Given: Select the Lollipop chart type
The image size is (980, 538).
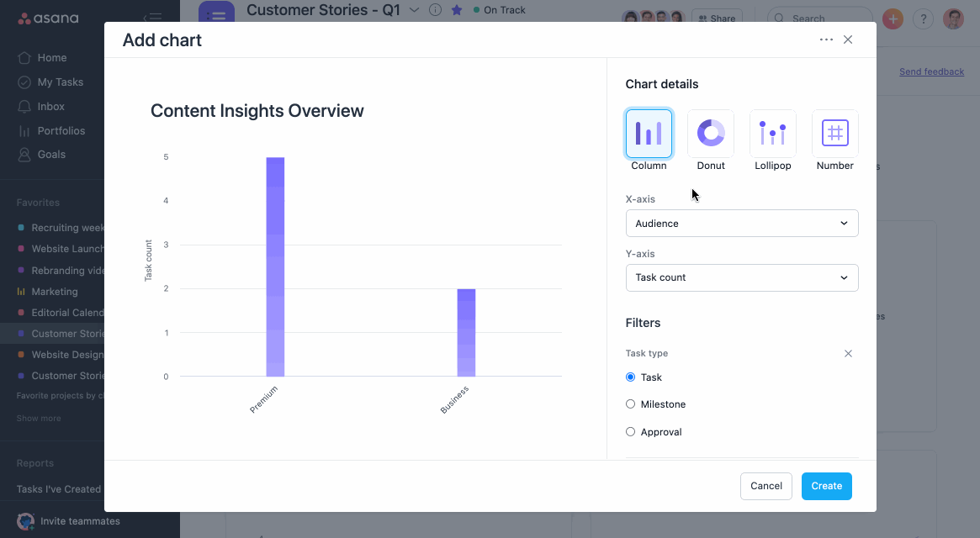Looking at the screenshot, I should tap(772, 134).
